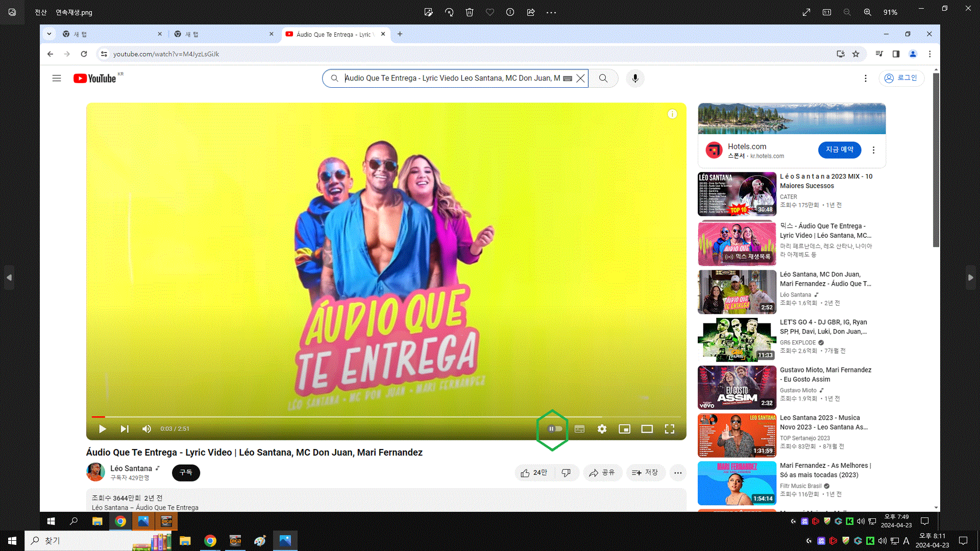Screen dimensions: 980x551
Task: Play the video with the play button
Action: coord(103,429)
